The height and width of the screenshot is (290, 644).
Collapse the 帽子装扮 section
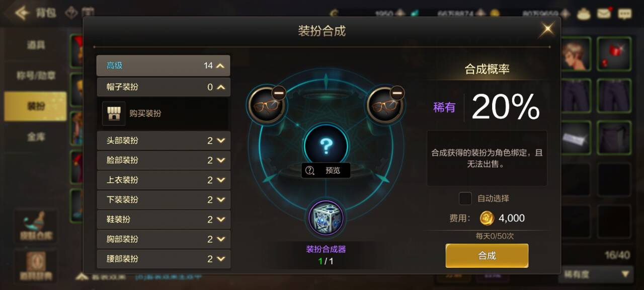coord(164,87)
